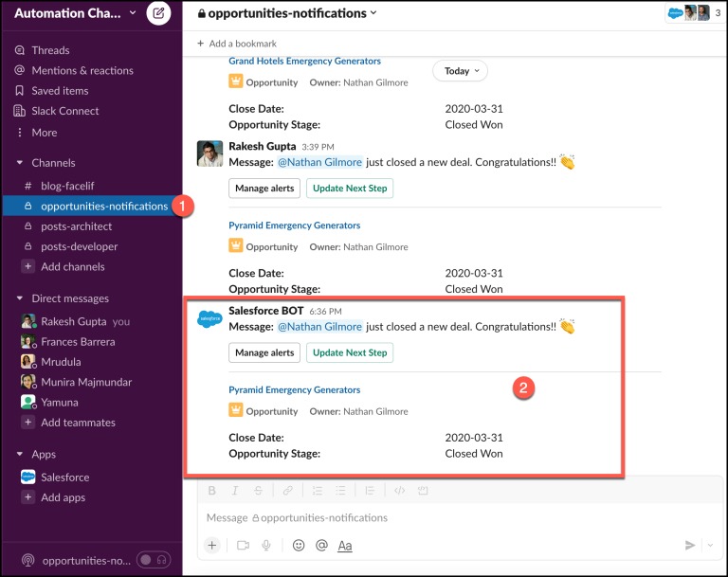Click the Italic formatting icon

(235, 490)
